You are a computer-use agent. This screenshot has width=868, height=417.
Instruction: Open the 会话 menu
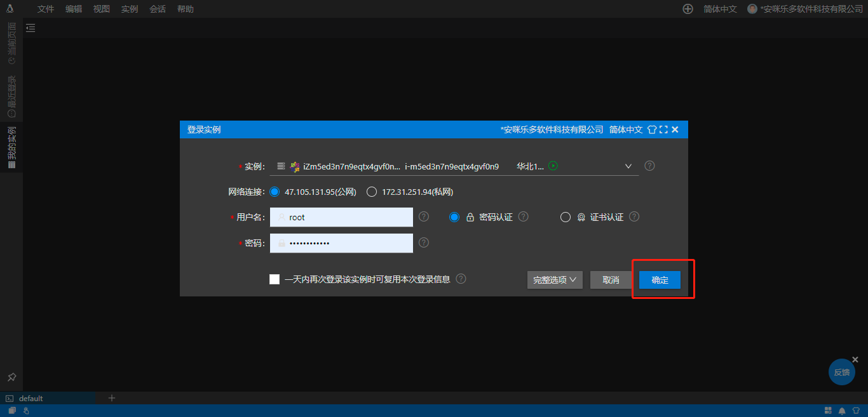158,9
